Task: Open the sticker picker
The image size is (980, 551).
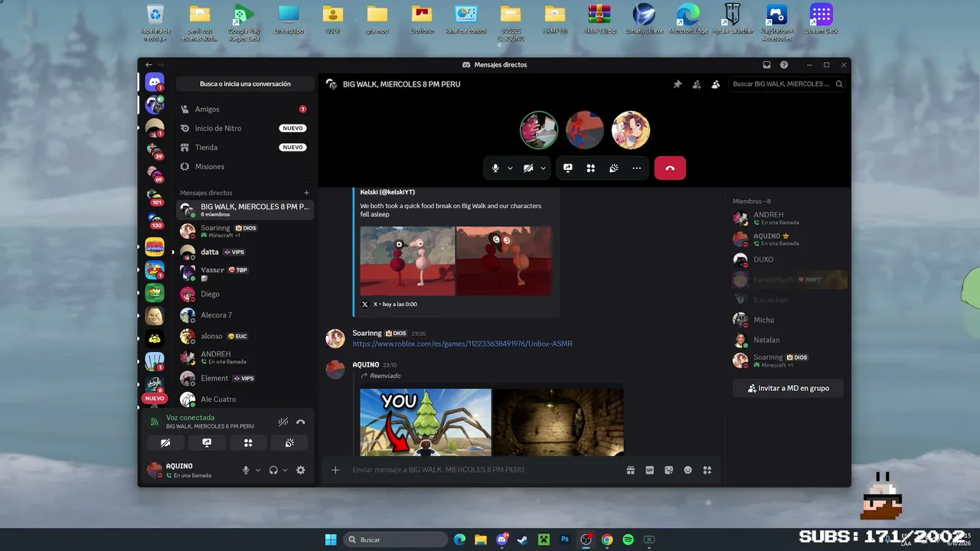Action: click(668, 470)
